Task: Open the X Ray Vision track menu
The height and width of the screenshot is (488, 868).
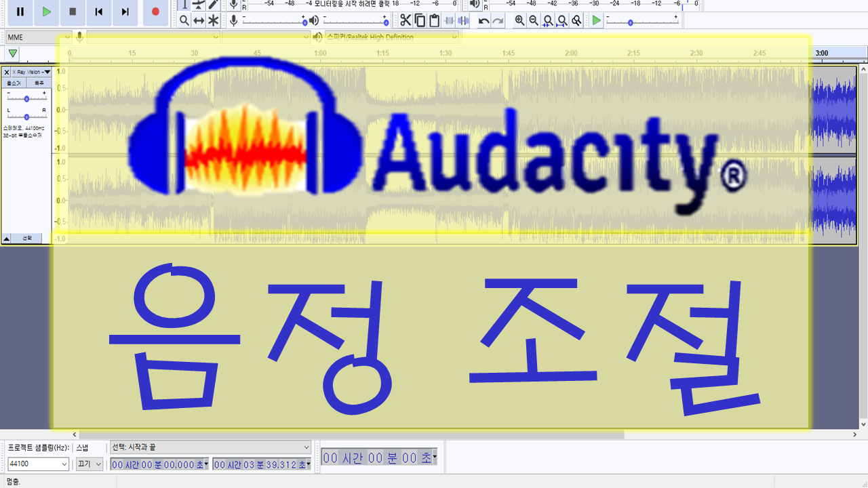Action: (32, 72)
